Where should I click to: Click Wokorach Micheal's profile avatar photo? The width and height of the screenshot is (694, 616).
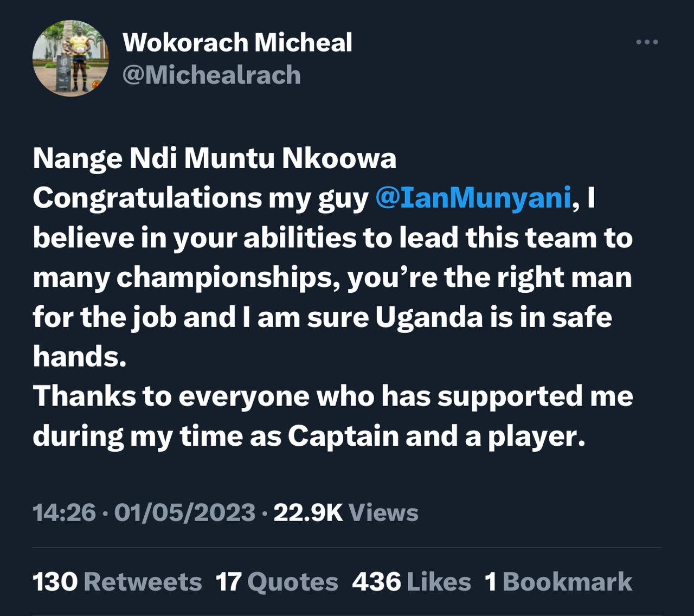(71, 58)
